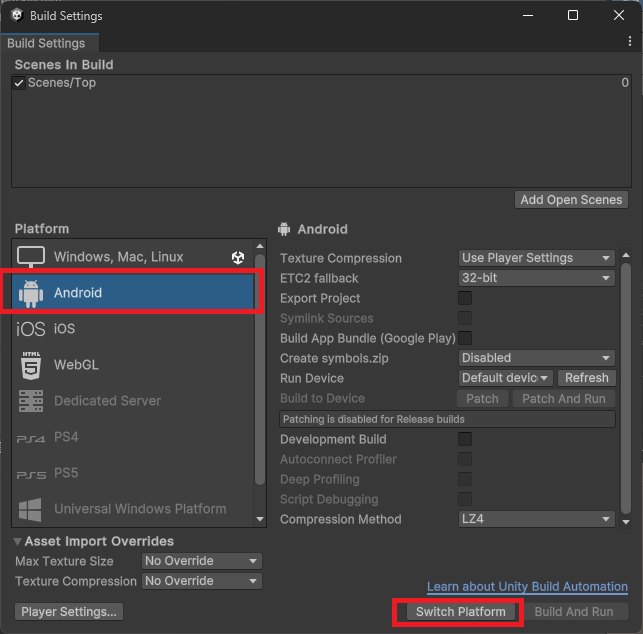Click the Android settings scroll-up arrow
Viewport: 643px width, 634px height.
tap(626, 255)
